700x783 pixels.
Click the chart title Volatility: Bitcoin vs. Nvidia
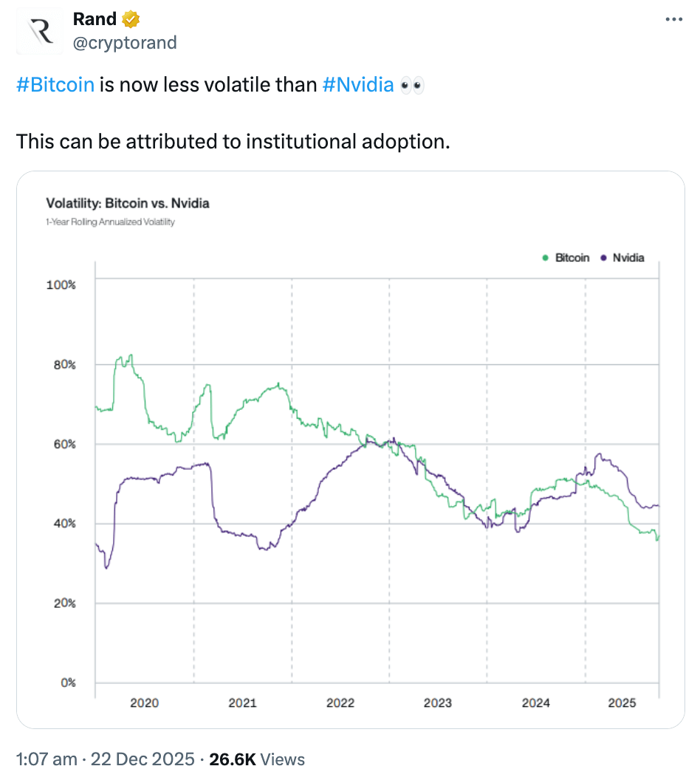coord(128,203)
